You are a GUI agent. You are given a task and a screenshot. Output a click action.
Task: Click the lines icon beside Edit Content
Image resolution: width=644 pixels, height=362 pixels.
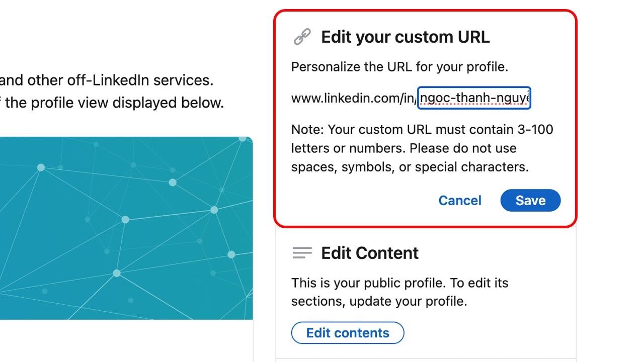coord(302,253)
